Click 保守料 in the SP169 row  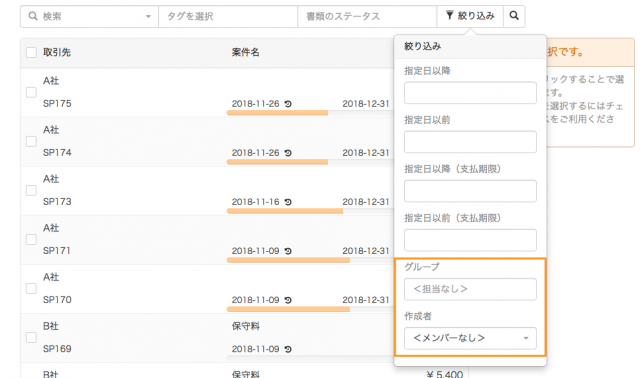(x=245, y=326)
